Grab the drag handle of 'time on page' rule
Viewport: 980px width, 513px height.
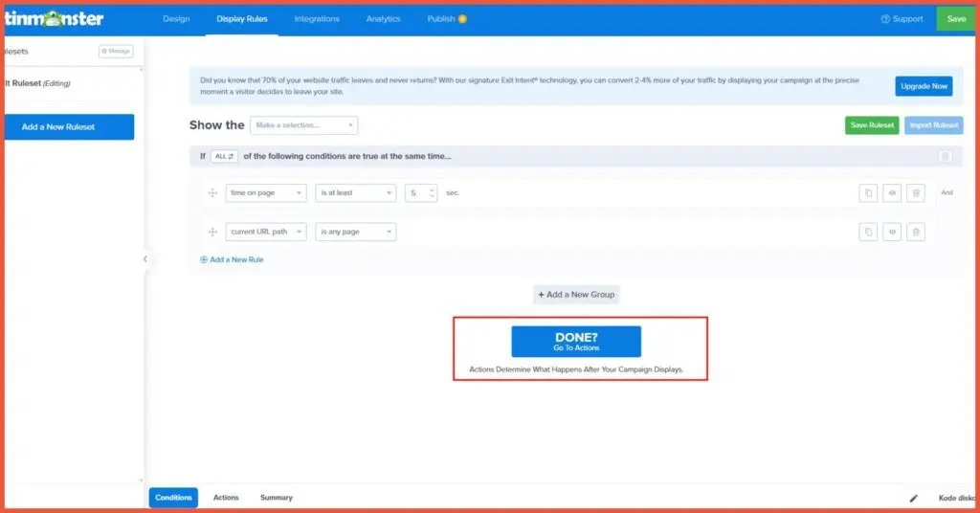(x=212, y=193)
